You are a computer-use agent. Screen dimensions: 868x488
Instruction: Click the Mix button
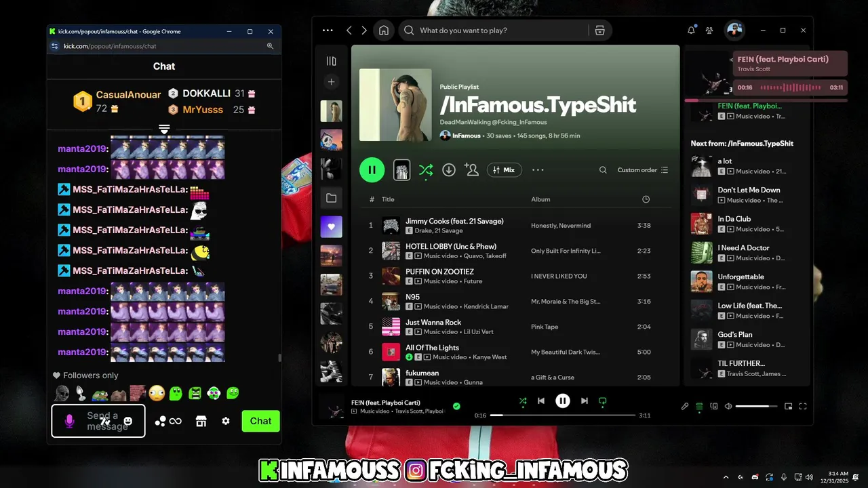coord(504,170)
